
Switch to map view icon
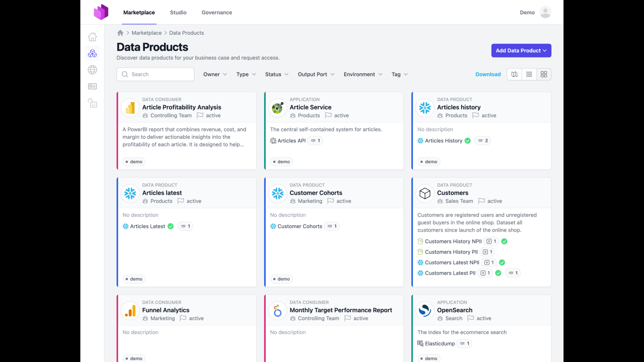click(514, 74)
